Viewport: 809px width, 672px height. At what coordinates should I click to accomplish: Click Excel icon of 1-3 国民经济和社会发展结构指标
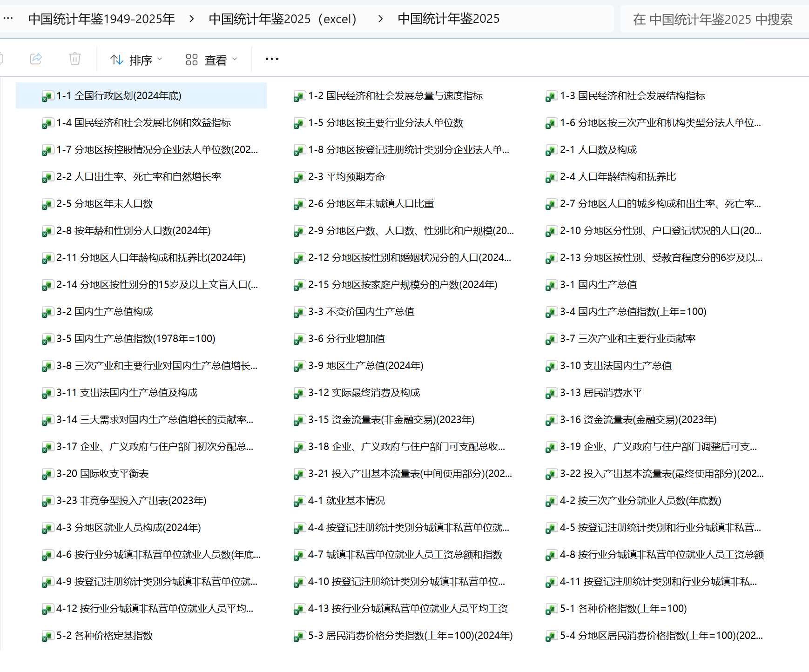click(x=551, y=96)
